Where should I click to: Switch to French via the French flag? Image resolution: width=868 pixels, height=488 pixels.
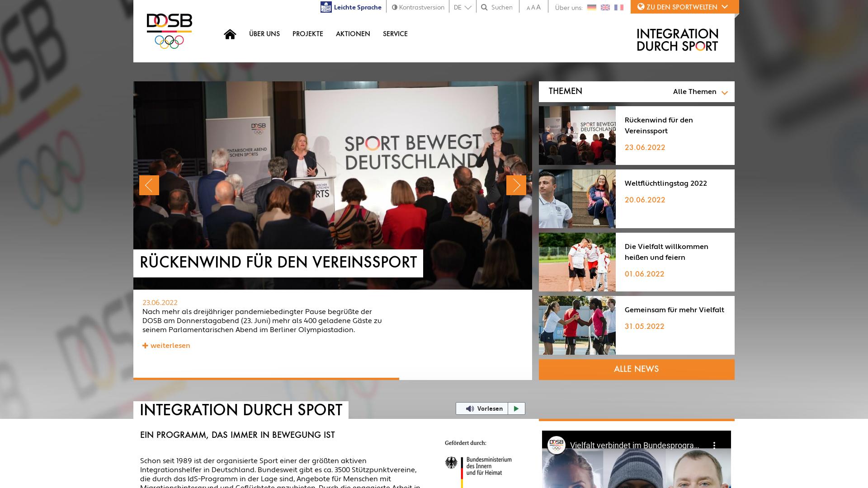pos(619,7)
